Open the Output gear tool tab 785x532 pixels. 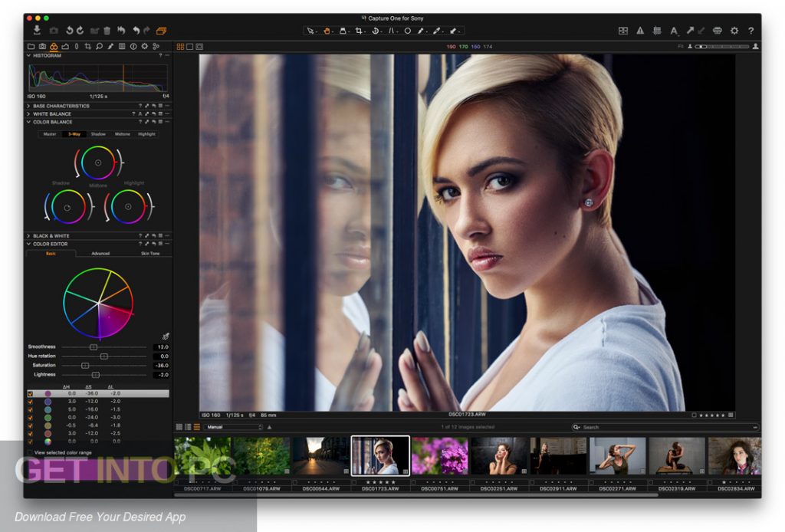tap(145, 47)
